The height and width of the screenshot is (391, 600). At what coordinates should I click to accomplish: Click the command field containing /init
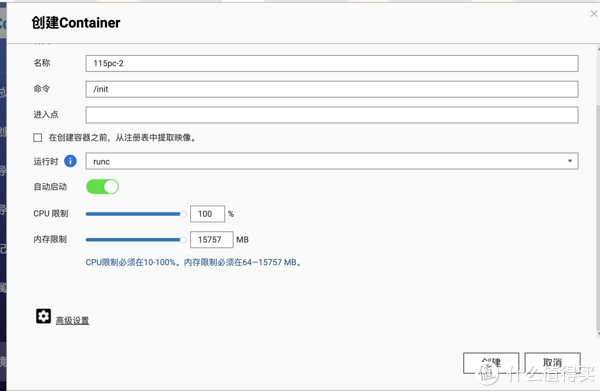click(x=332, y=89)
